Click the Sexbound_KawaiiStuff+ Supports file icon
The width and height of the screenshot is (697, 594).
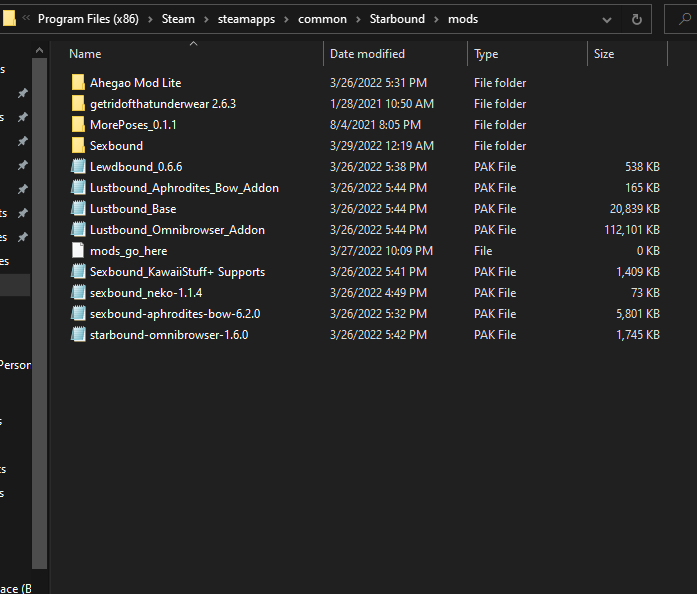coord(78,271)
